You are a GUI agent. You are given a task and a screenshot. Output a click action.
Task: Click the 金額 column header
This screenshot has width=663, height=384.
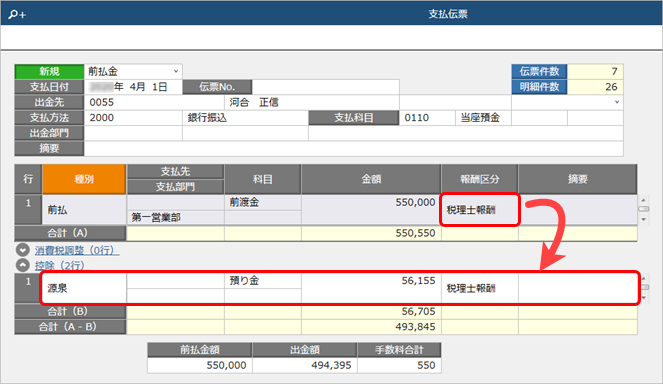point(371,179)
